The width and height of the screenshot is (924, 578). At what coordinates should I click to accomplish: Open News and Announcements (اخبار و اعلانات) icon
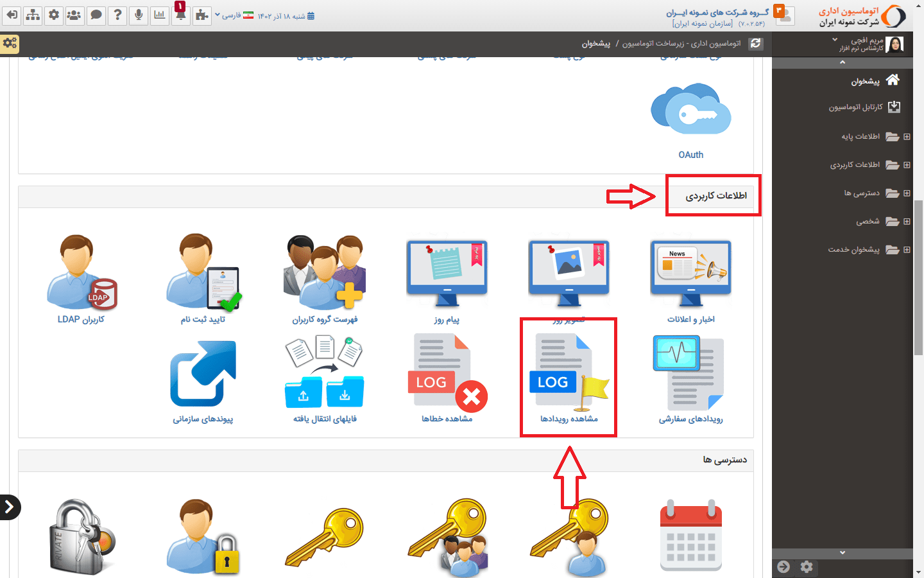(x=690, y=272)
